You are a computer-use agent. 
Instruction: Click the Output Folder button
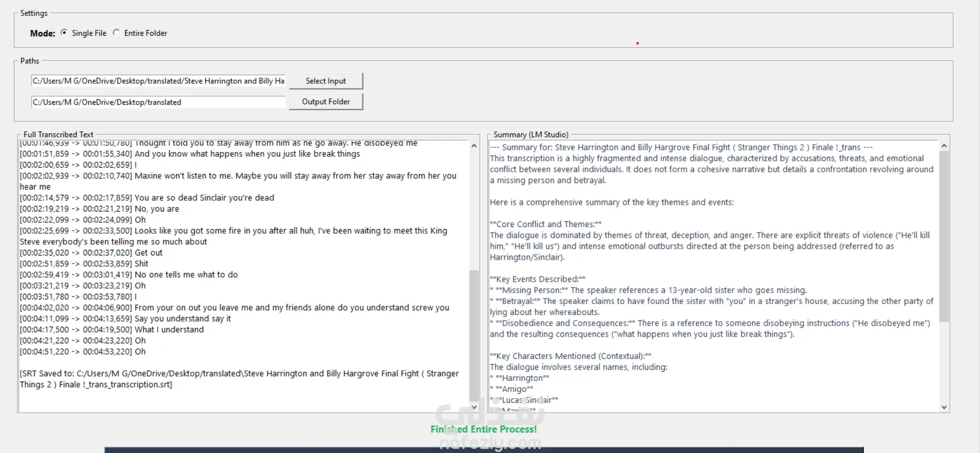(325, 101)
